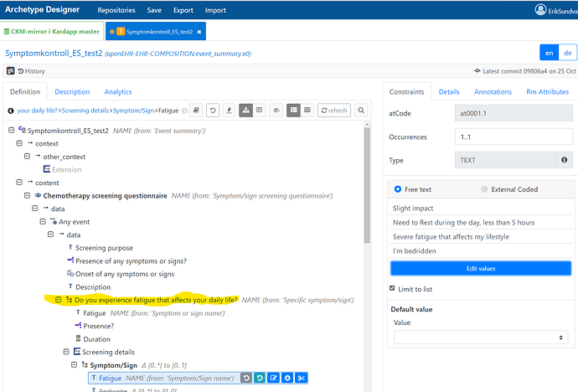Click the refresh button
This screenshot has height=392, width=578.
[x=334, y=111]
